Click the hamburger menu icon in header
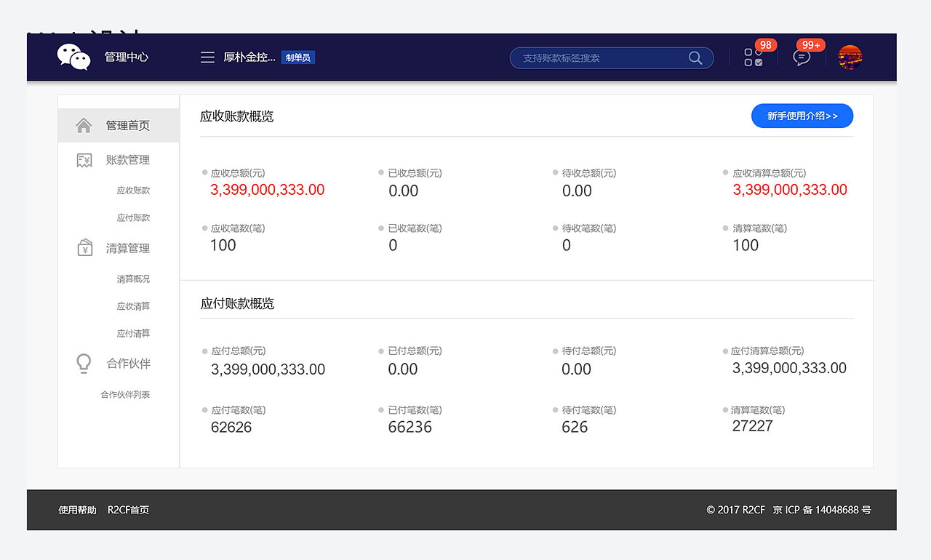This screenshot has height=560, width=931. point(207,57)
